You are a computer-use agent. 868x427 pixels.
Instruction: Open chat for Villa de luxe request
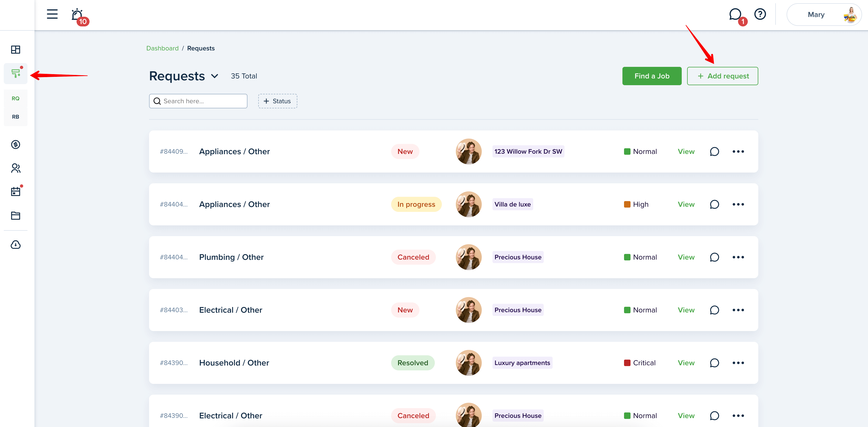[714, 205]
